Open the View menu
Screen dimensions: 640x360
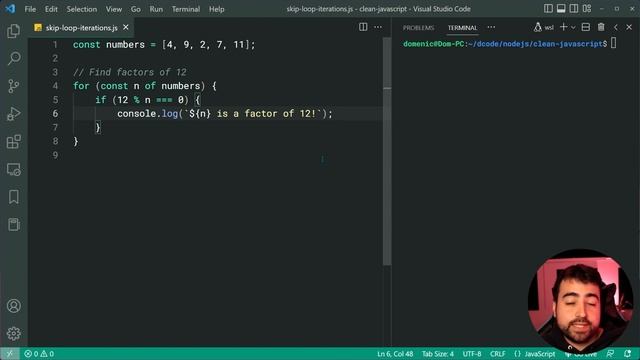[114, 9]
